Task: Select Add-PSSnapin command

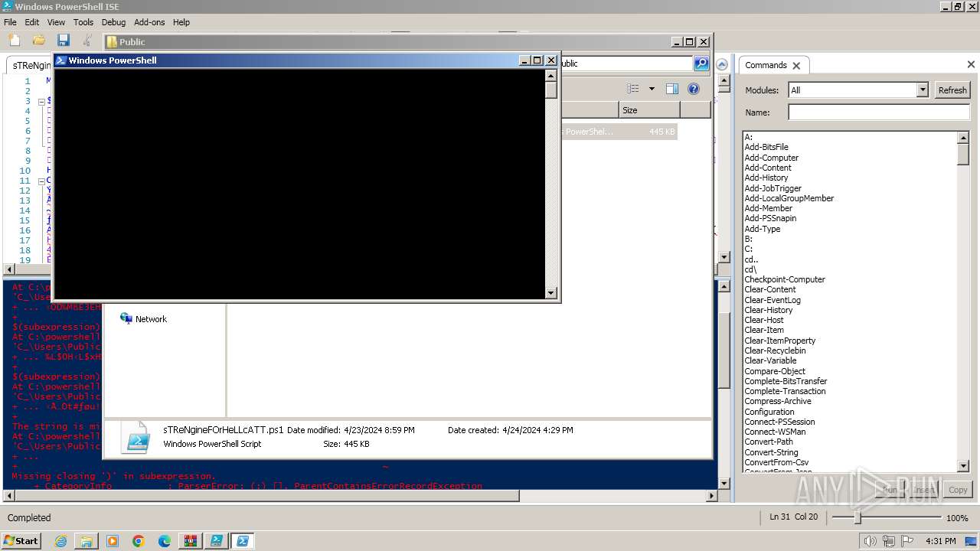Action: [770, 218]
